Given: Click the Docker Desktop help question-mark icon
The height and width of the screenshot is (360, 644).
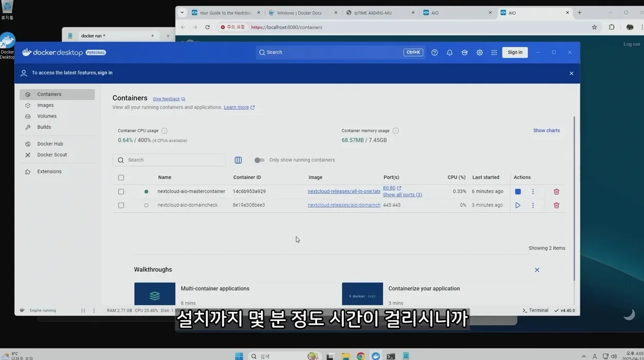Looking at the screenshot, I should pyautogui.click(x=434, y=52).
